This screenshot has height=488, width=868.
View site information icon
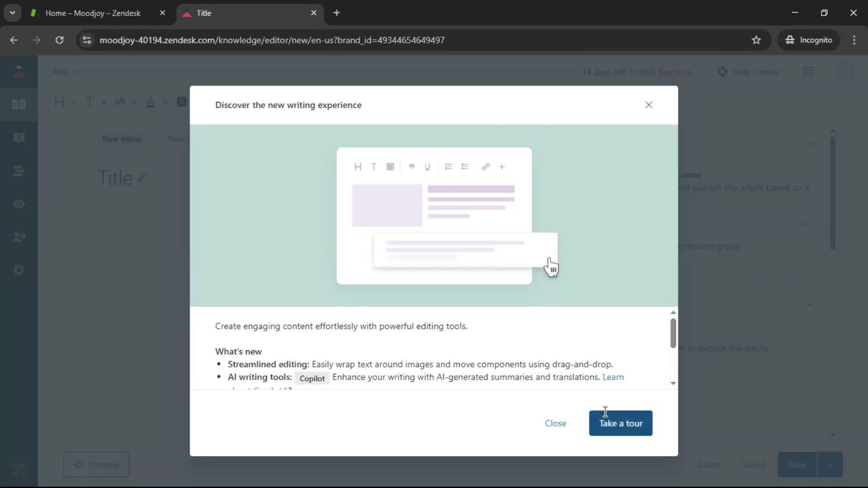(87, 40)
